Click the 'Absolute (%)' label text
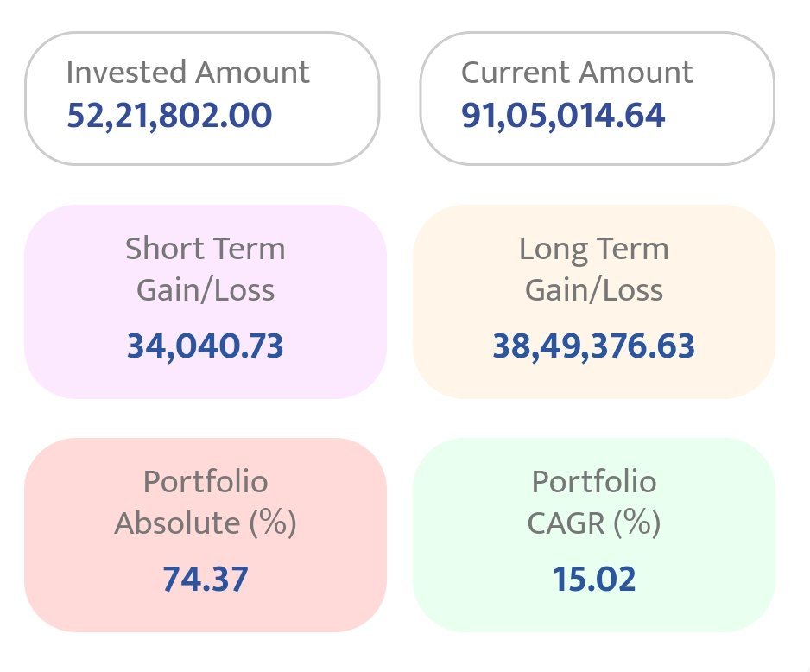The image size is (810, 672). tap(206, 523)
